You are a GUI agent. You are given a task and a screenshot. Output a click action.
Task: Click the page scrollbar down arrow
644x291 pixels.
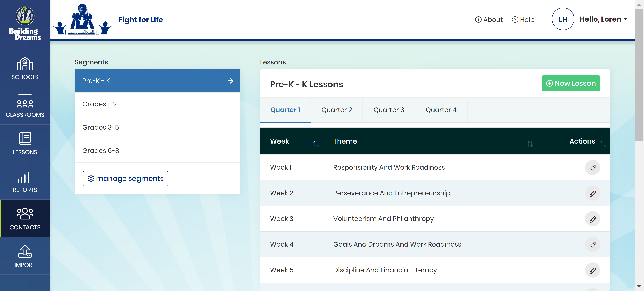[x=639, y=286]
